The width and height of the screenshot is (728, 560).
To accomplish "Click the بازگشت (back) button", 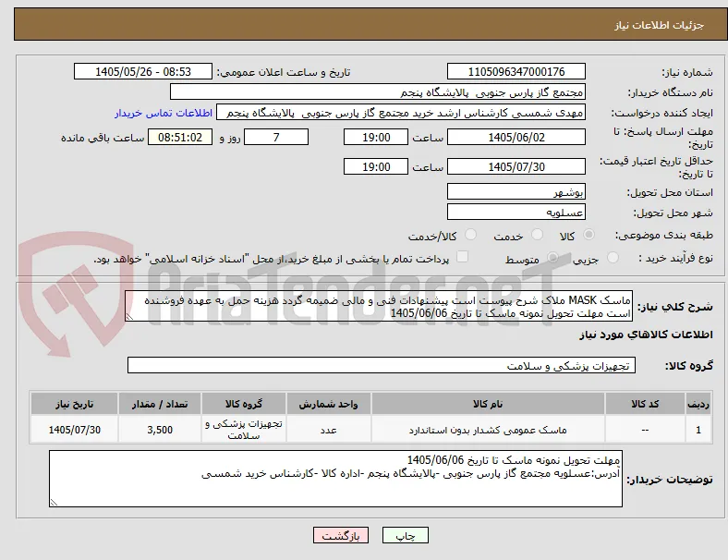I will click(341, 535).
